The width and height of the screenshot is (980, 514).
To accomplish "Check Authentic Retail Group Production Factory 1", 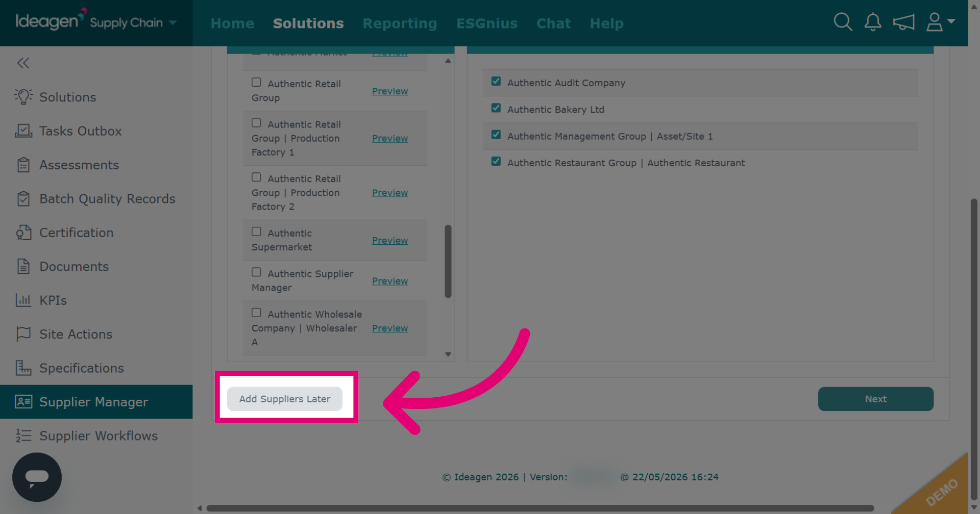I will pos(256,123).
